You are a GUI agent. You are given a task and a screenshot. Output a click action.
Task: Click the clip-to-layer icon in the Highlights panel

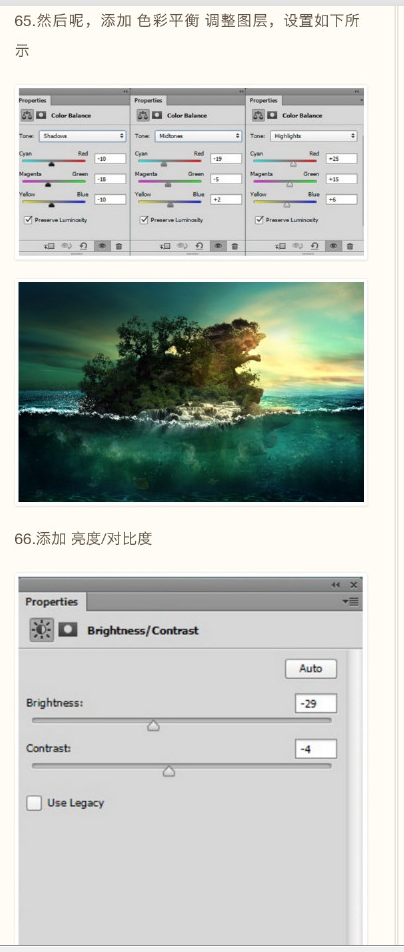(280, 246)
